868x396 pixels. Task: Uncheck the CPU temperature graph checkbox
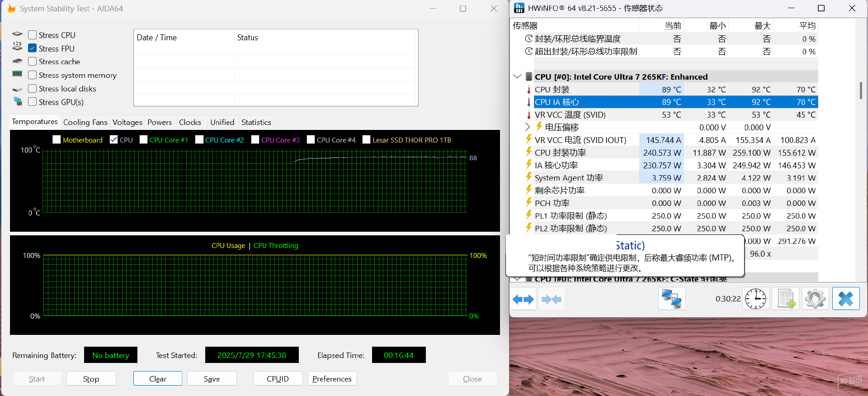(113, 140)
